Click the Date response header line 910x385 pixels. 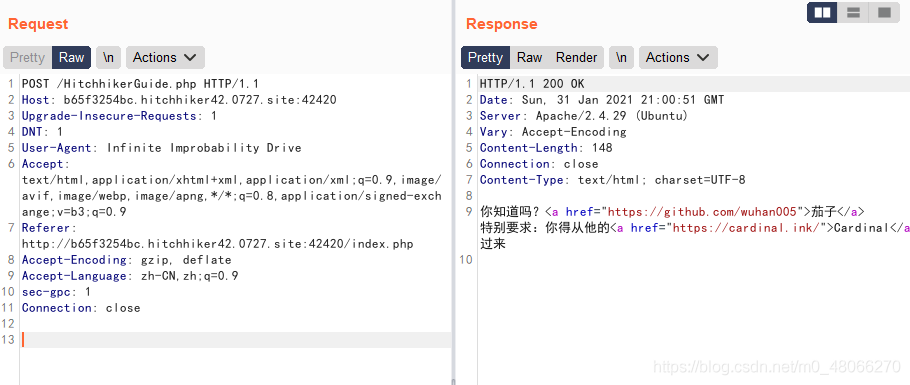pos(602,100)
